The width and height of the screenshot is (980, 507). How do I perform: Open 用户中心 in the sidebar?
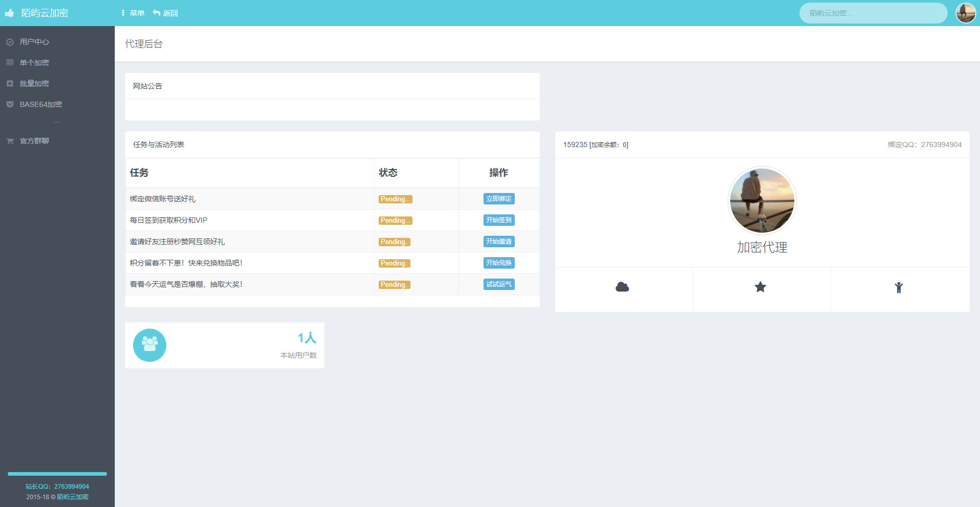pos(34,42)
